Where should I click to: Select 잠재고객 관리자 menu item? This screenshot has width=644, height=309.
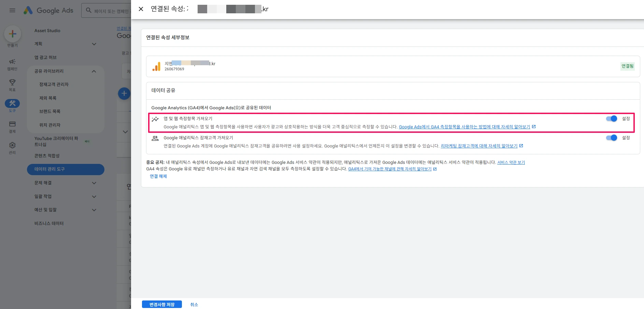tap(54, 84)
